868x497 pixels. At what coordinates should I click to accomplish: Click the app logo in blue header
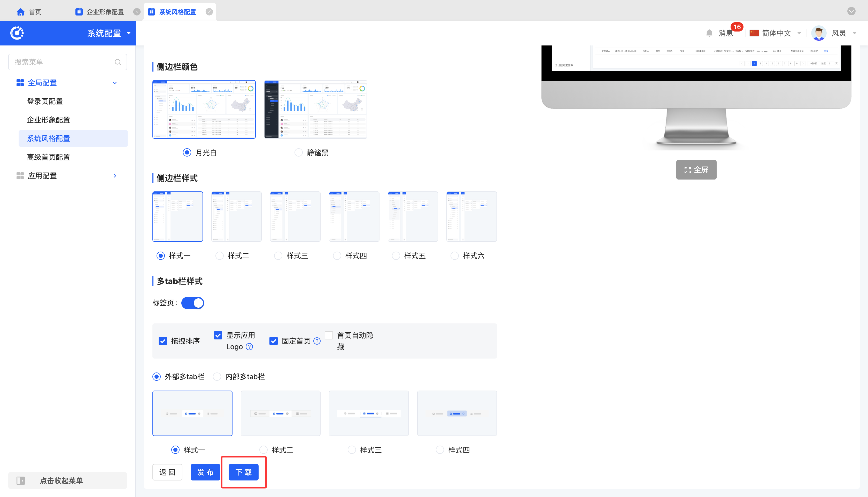17,33
